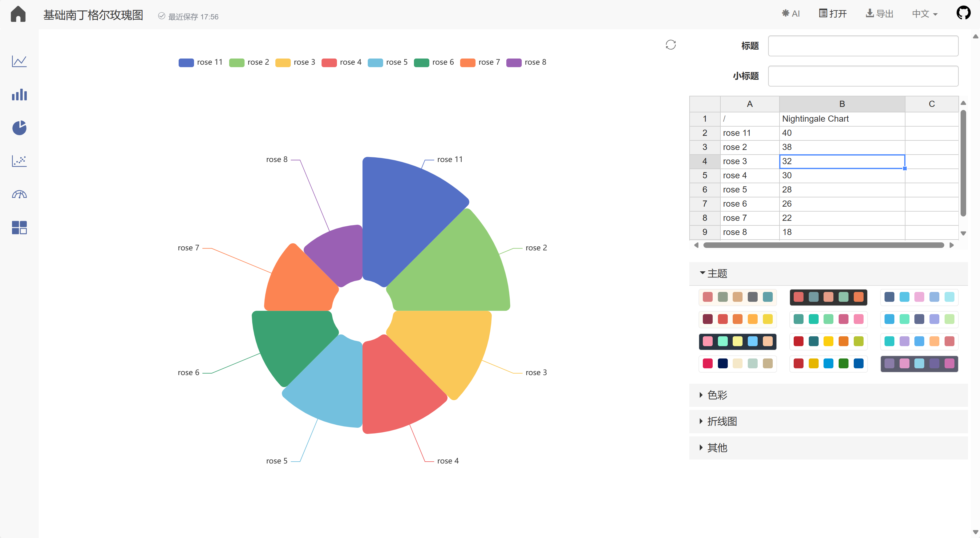Switch to the pie chart type icon
The height and width of the screenshot is (538, 980).
[19, 128]
